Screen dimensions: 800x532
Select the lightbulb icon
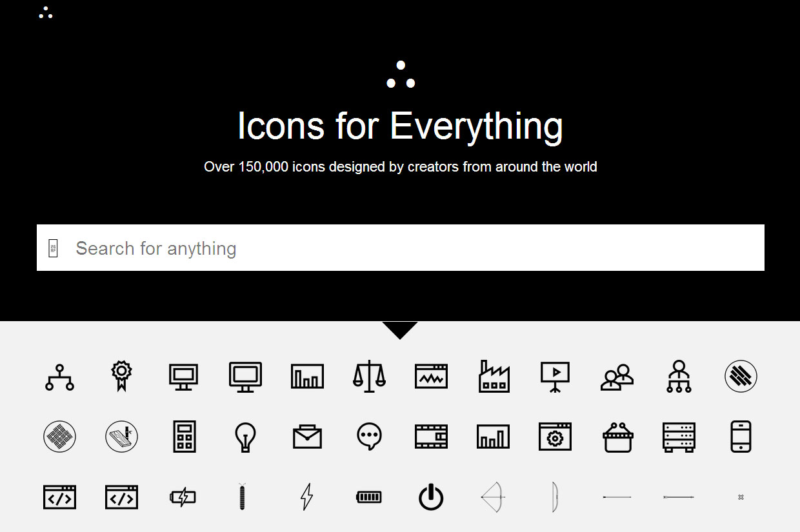pos(245,437)
